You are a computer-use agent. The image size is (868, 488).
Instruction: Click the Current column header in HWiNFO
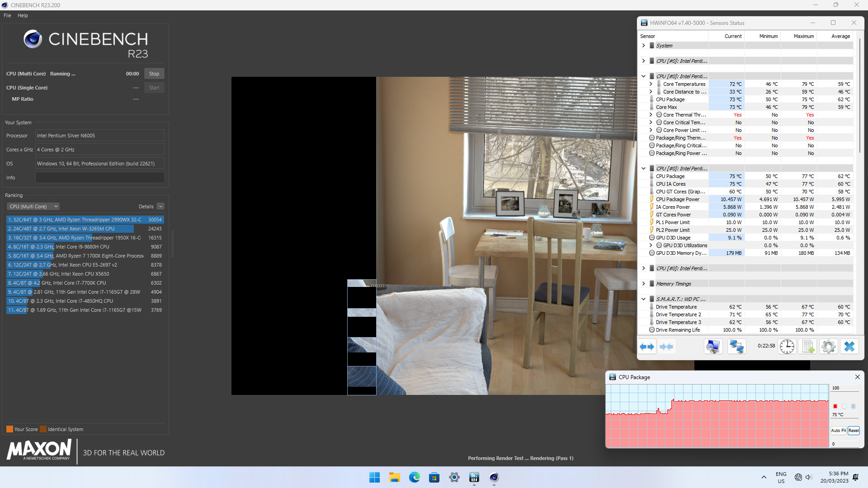pos(726,36)
